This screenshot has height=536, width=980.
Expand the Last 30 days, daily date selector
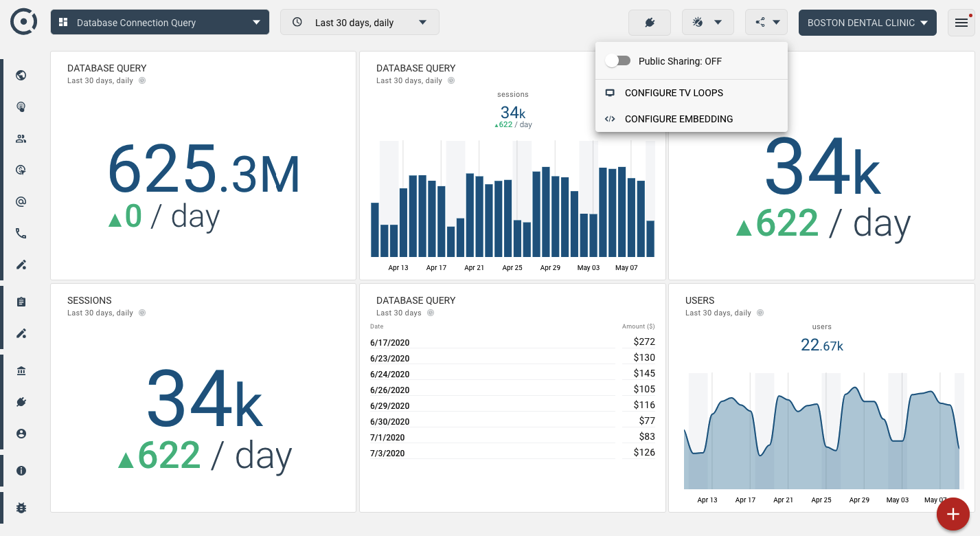point(359,23)
